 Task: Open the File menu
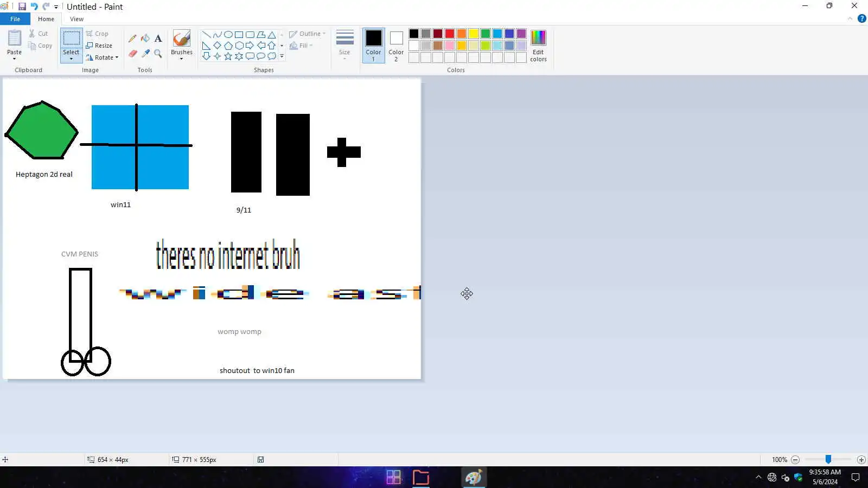[15, 19]
